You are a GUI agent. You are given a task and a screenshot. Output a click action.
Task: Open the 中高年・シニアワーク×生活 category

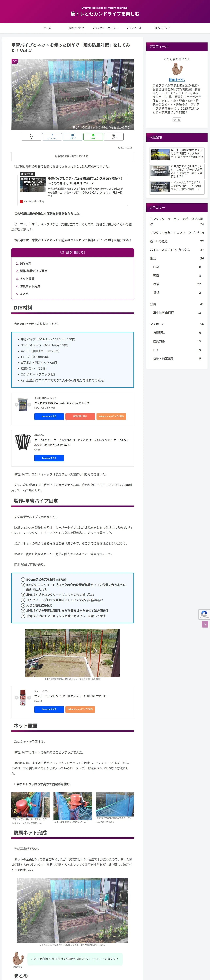pos(177,233)
